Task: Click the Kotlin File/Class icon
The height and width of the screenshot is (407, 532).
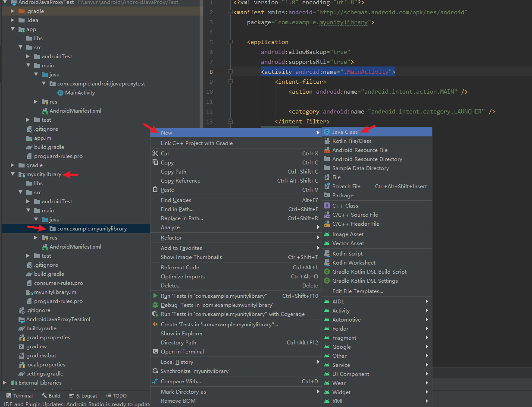Action: click(327, 141)
